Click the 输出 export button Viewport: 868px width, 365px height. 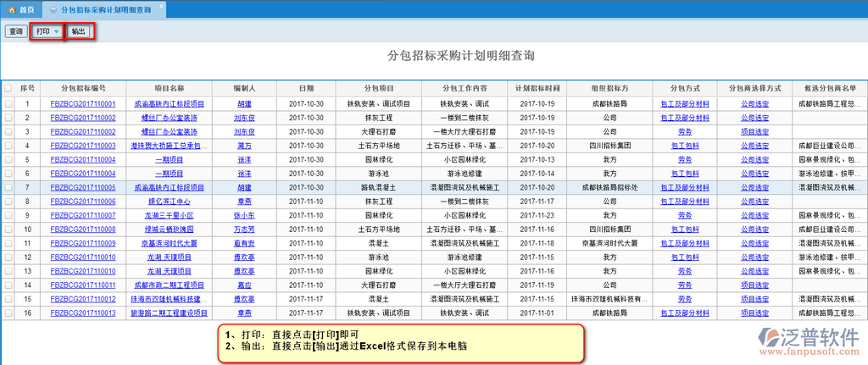click(78, 31)
